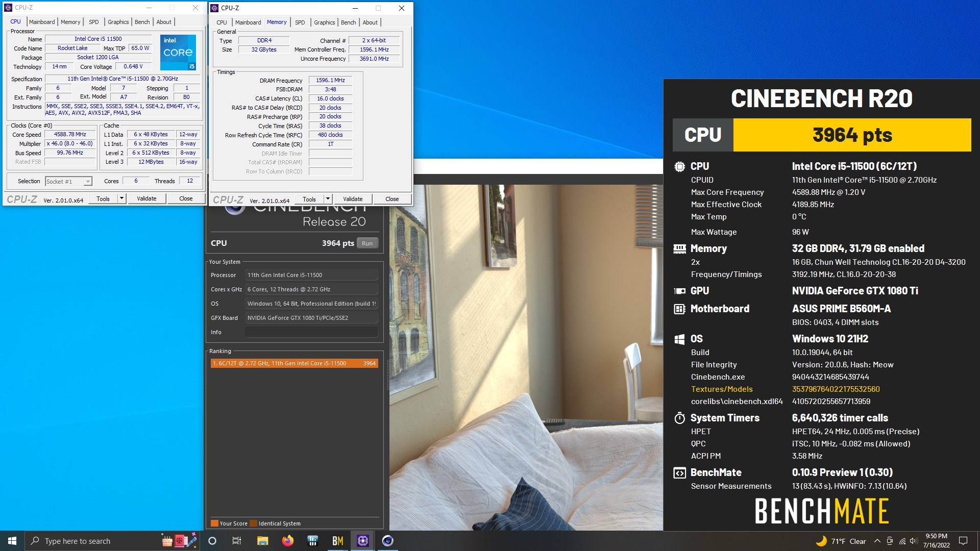Select Graphics tab in the Memory CPU-Z window
Viewport: 980px width, 551px height.
click(325, 22)
